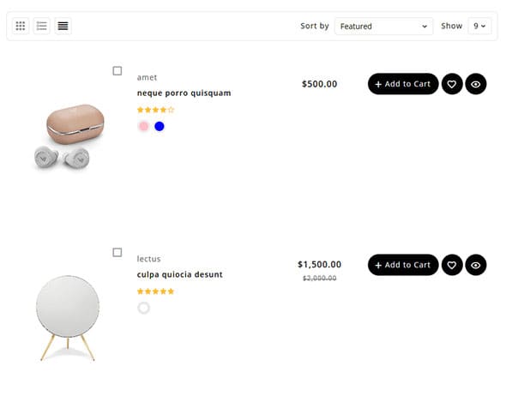Click the star rating of neque porro quisquam
This screenshot has width=506, height=420.
tap(155, 110)
